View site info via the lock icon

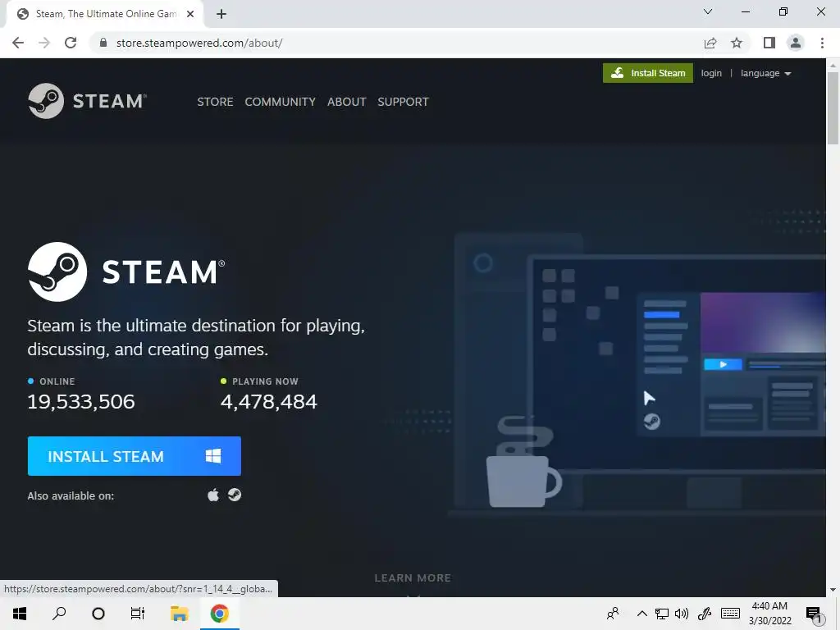coord(103,43)
